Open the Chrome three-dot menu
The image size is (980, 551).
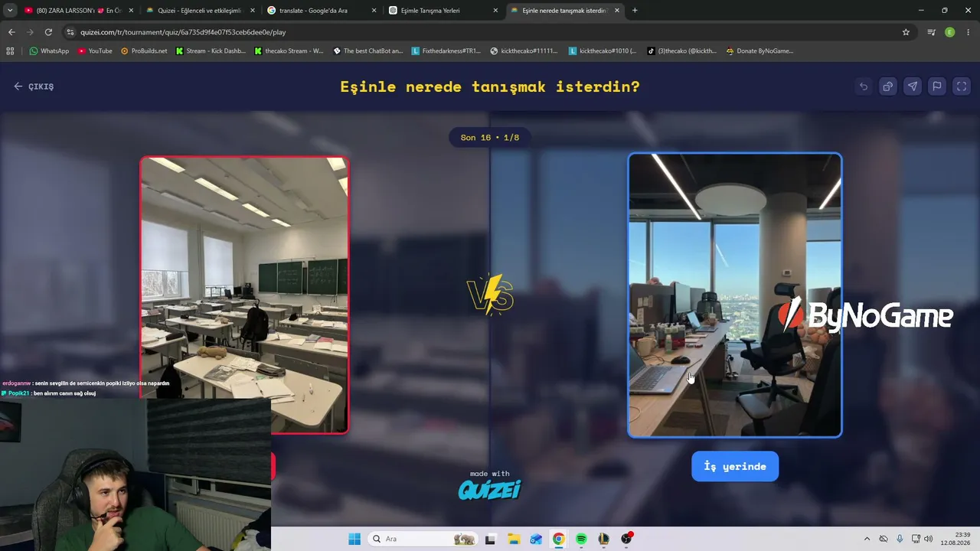[967, 32]
